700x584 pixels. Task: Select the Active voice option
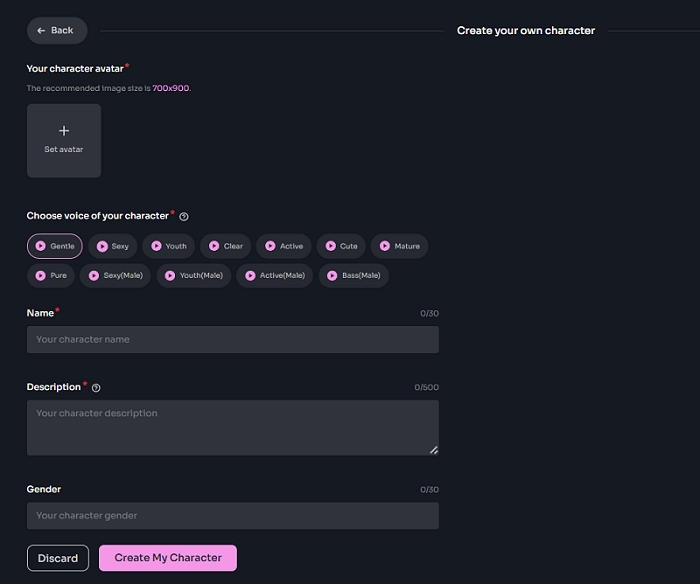pyautogui.click(x=284, y=246)
